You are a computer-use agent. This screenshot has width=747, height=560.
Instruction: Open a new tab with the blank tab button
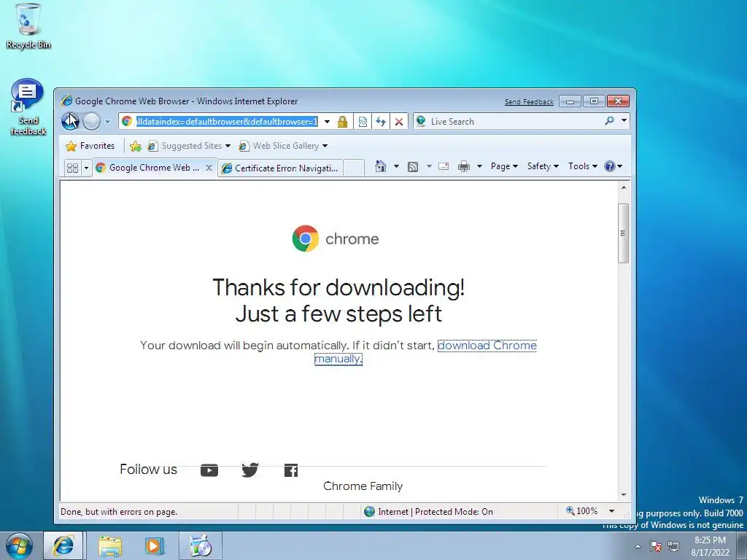(354, 168)
